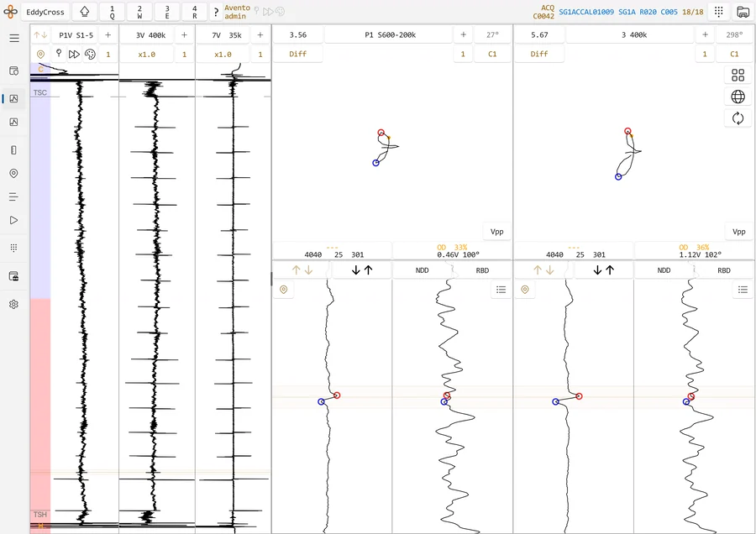756x534 pixels.
Task: Toggle the Diff mode on 3.56 panel
Action: click(298, 54)
